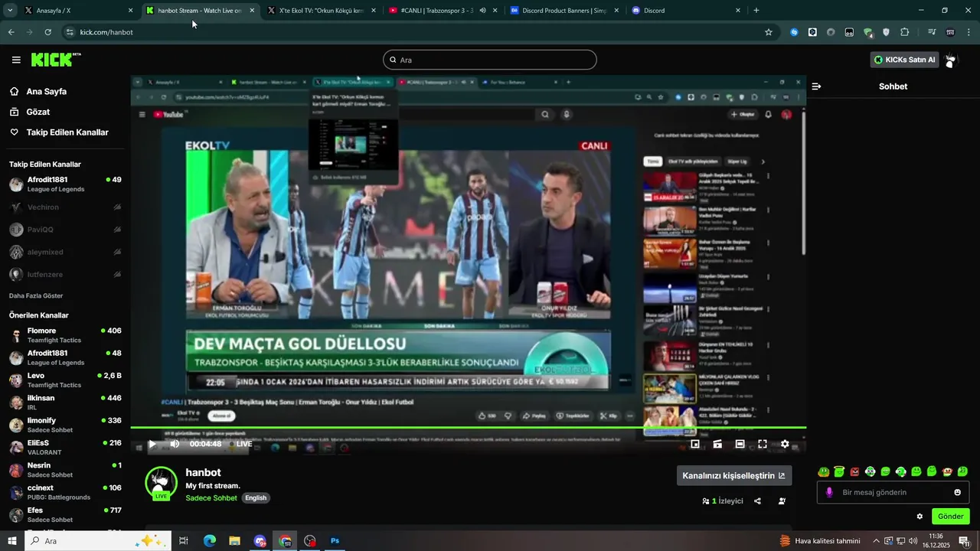Image resolution: width=980 pixels, height=551 pixels.
Task: Open Afrodit1881 in followed channels
Action: pyautogui.click(x=65, y=184)
